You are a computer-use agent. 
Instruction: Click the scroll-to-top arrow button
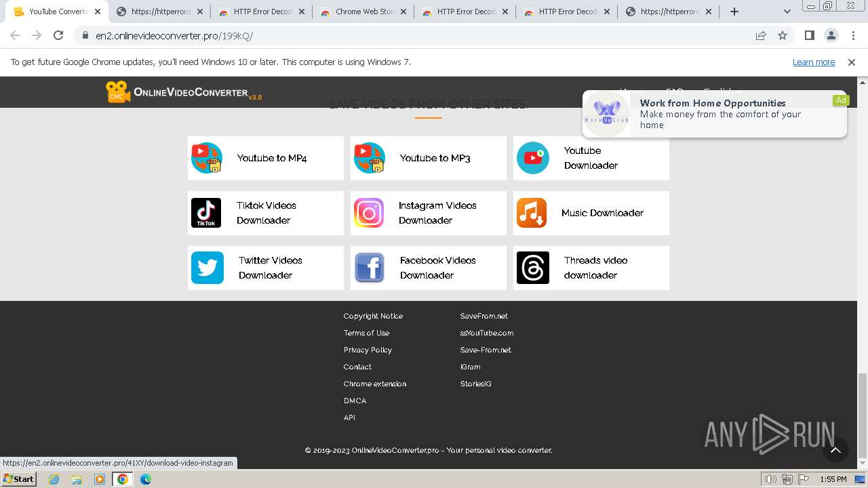[835, 449]
